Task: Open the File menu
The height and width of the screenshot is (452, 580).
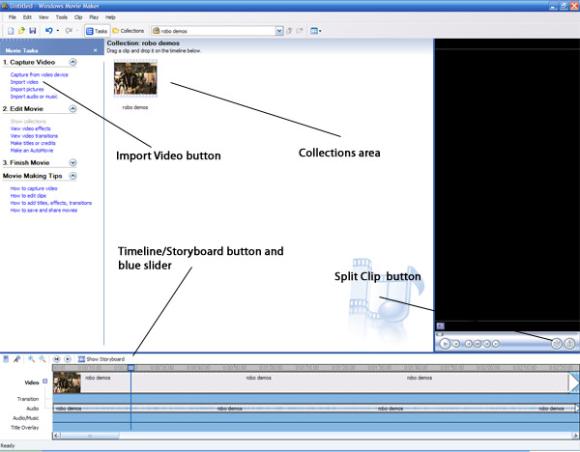Action: pyautogui.click(x=12, y=17)
